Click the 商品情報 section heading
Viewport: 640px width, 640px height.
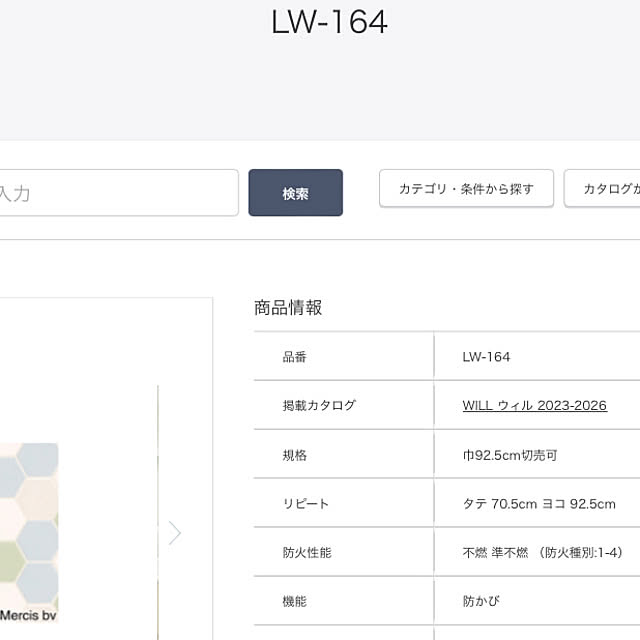point(288,308)
